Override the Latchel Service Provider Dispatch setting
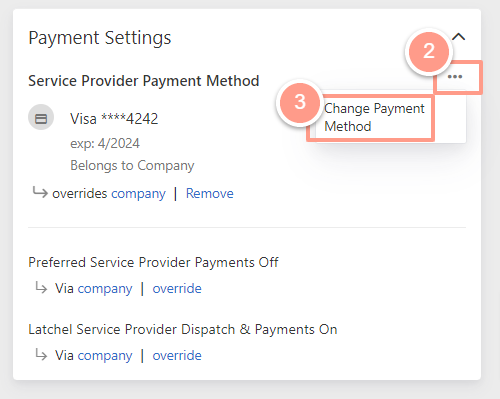 pyautogui.click(x=177, y=355)
